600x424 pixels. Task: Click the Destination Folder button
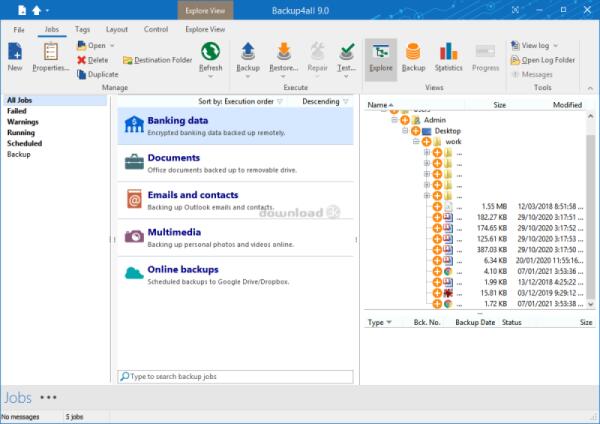pyautogui.click(x=156, y=60)
